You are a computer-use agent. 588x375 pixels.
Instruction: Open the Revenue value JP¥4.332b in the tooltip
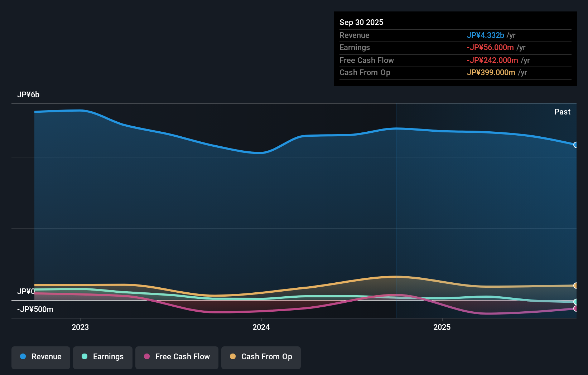point(486,35)
